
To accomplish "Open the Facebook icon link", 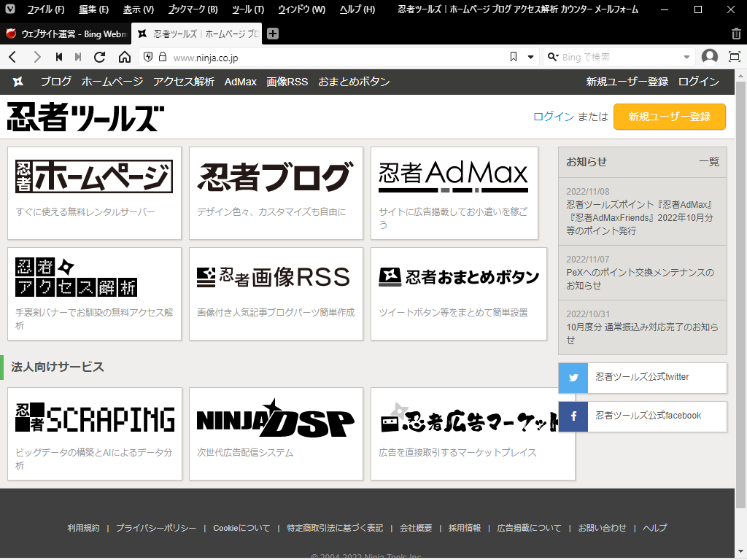I will tap(573, 416).
